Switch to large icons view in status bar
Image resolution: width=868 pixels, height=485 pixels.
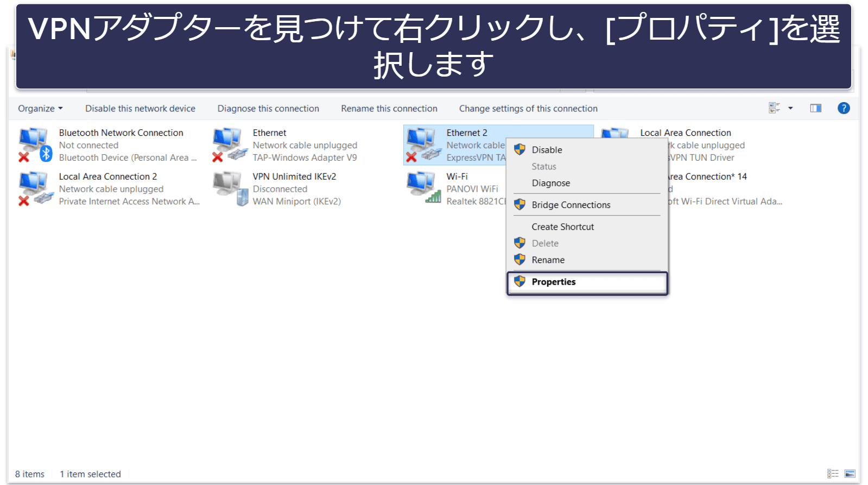pos(850,474)
